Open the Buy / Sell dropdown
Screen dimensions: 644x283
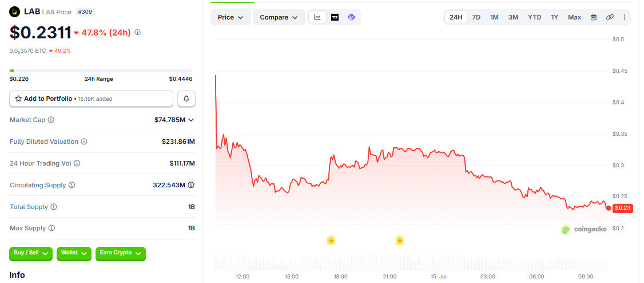pos(31,253)
